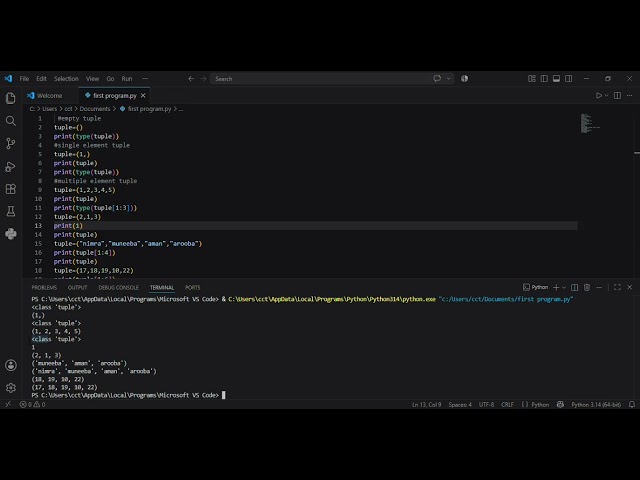Open the File menu
Screen dimensions: 640x480
point(24,78)
